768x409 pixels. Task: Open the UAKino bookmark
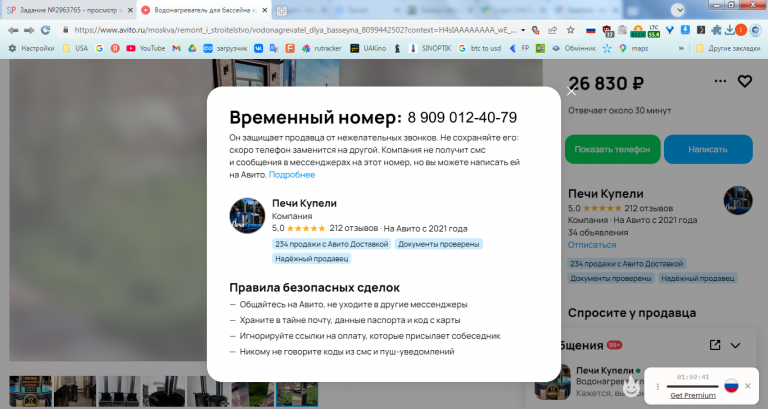pos(368,48)
